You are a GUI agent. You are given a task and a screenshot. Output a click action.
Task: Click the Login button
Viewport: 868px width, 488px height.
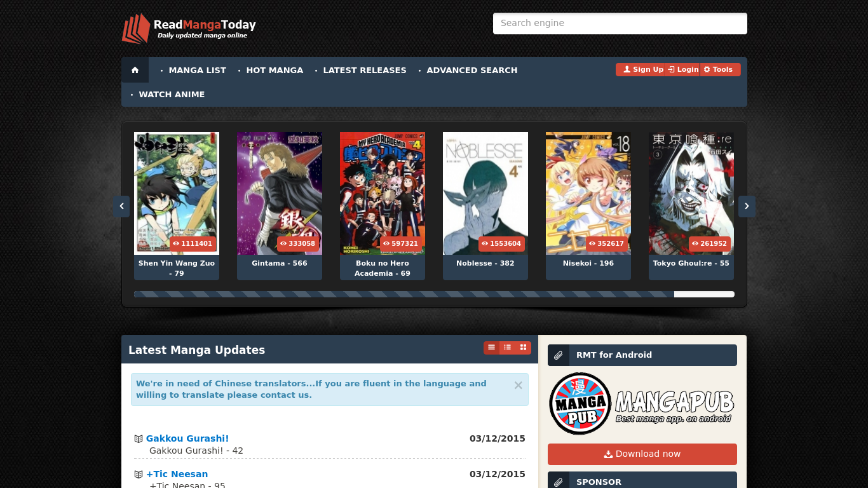coord(683,70)
